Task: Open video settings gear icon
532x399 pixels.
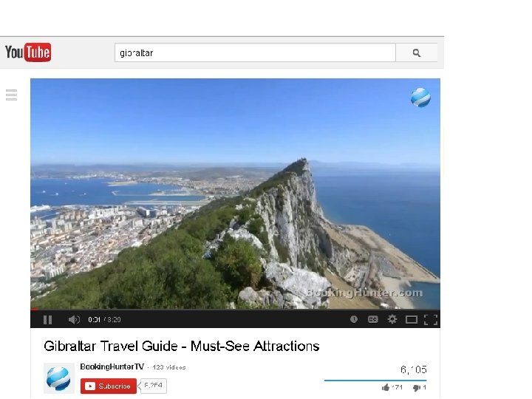Action: [392, 319]
